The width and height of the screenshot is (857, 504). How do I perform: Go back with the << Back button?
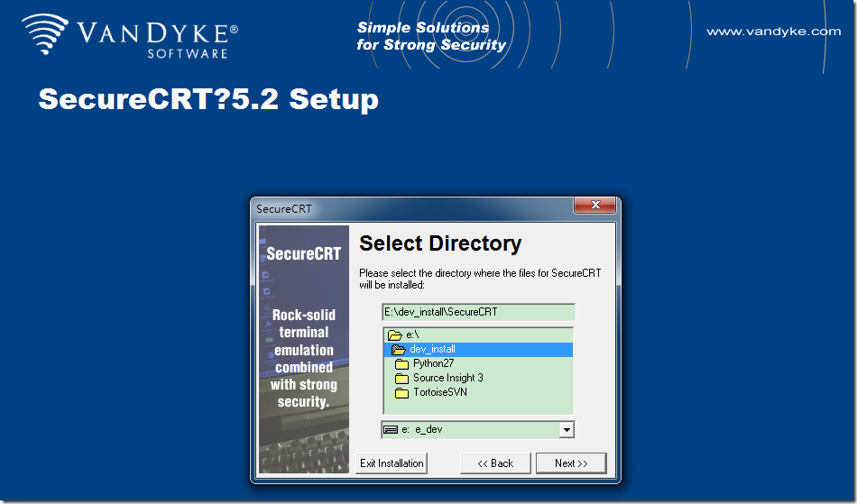click(x=495, y=463)
